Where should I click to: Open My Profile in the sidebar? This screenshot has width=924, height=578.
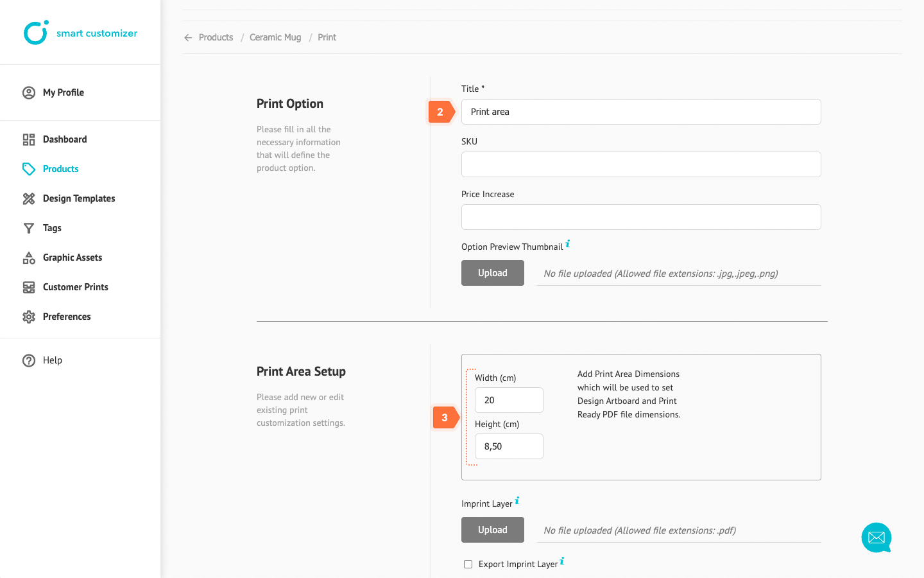64,92
